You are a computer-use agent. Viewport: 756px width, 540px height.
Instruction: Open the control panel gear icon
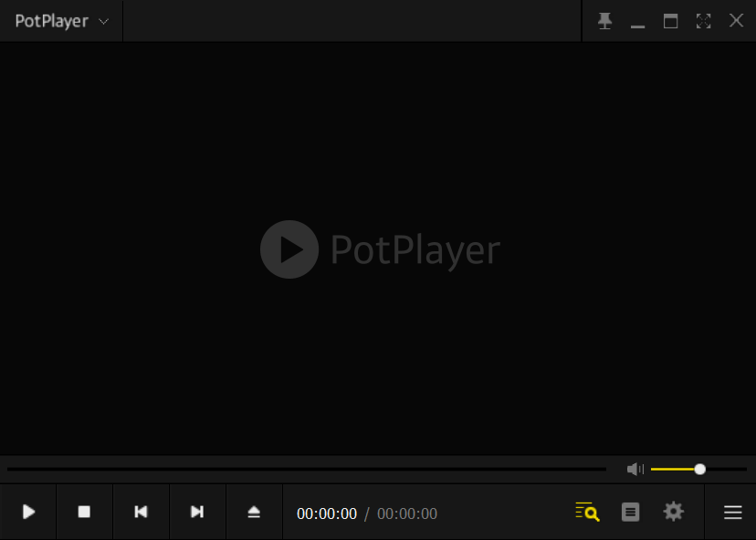tap(673, 512)
